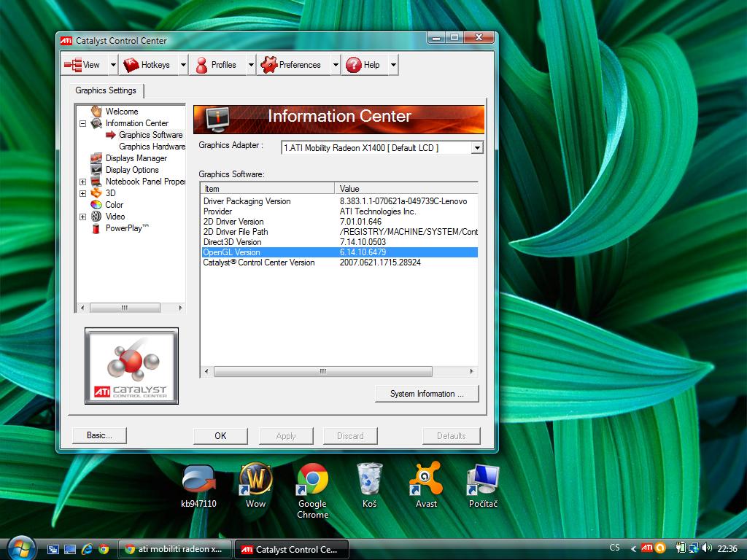
Task: Click the Help lifebuoy icon
Action: [x=354, y=65]
